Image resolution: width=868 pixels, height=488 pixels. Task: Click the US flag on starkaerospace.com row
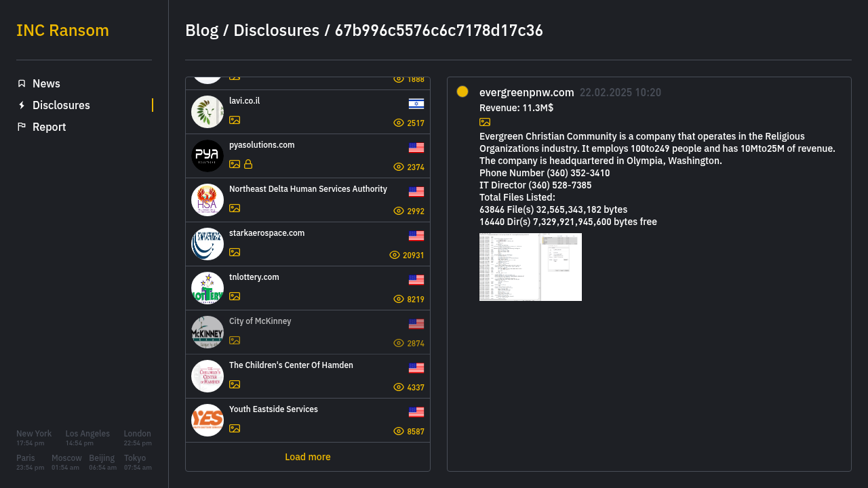point(416,236)
